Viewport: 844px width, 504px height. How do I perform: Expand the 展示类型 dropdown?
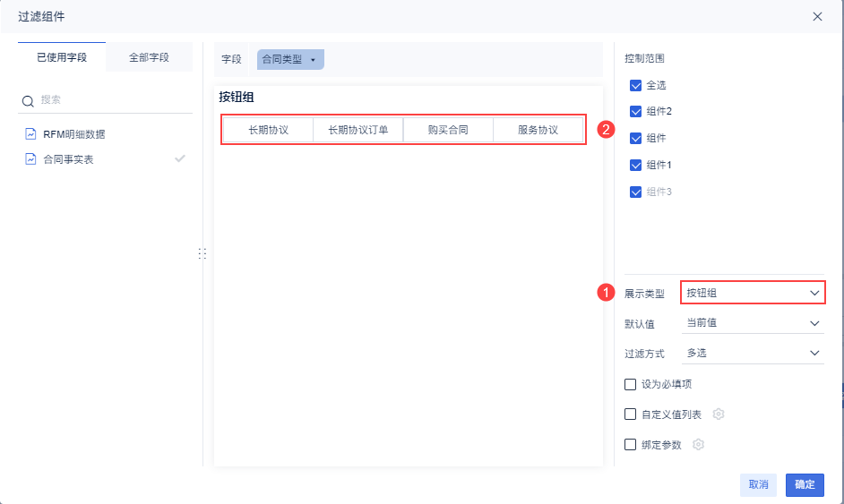(752, 293)
